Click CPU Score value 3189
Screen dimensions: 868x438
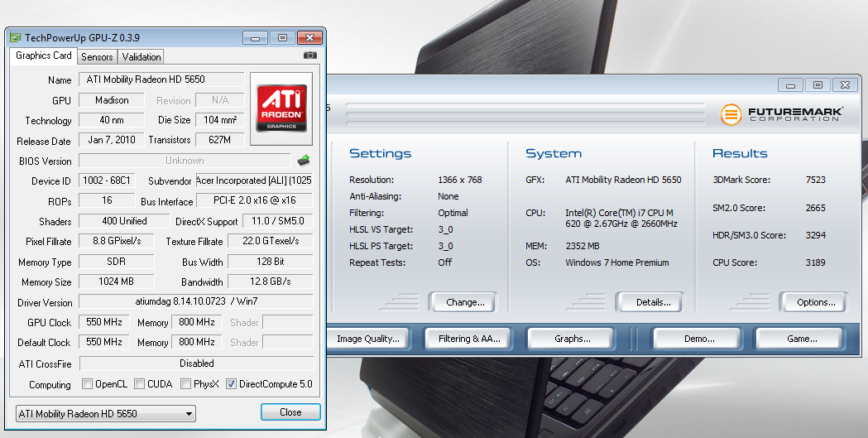[815, 262]
